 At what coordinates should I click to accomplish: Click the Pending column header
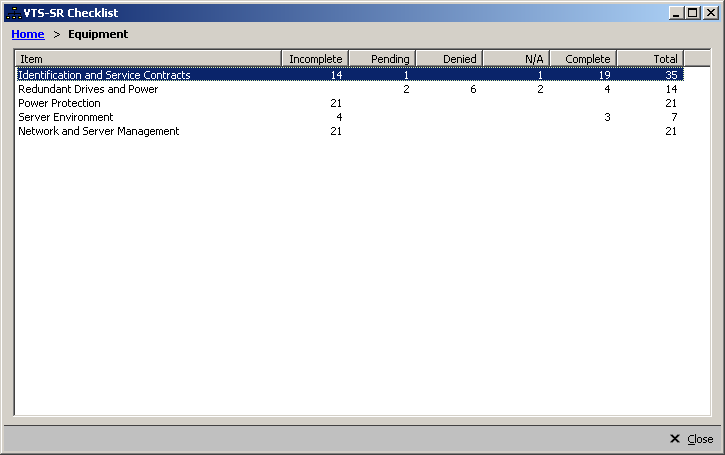pos(382,59)
